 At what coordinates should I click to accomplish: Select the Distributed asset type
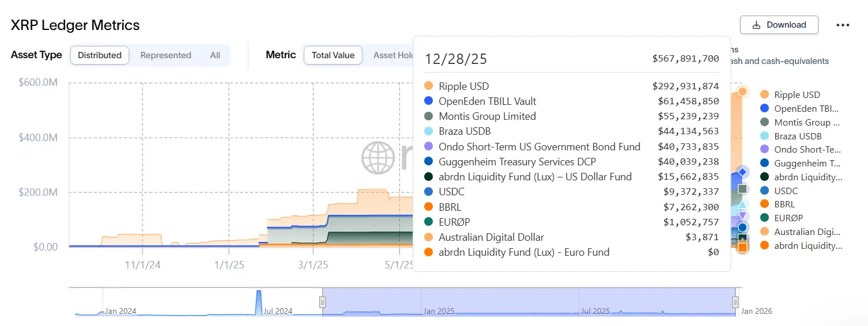click(x=100, y=55)
